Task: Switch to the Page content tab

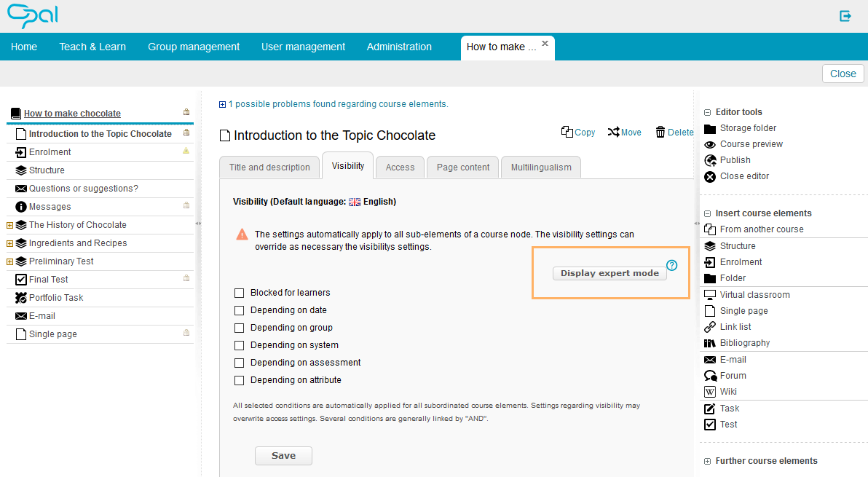Action: click(462, 167)
